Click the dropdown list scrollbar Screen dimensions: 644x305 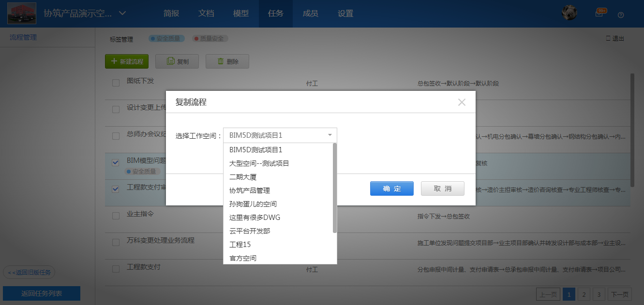[x=334, y=189]
